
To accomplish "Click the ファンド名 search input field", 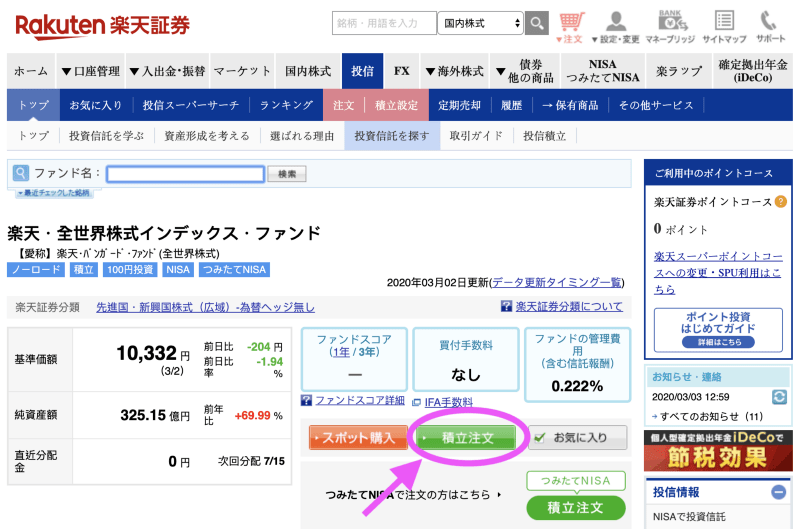I will click(185, 174).
